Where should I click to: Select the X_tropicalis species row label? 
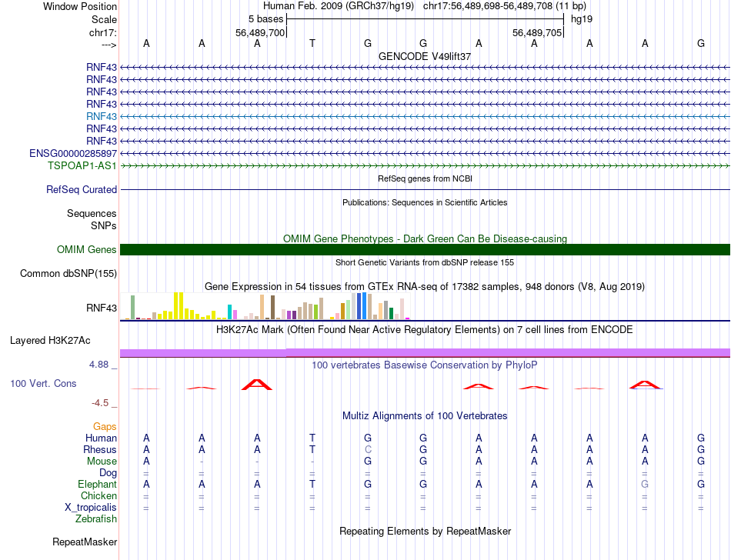[x=91, y=508]
